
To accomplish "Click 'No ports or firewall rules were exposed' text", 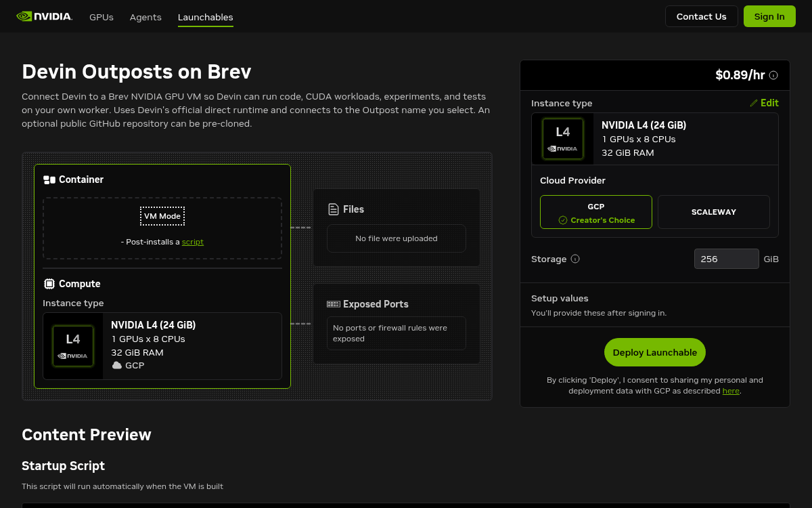I will [x=390, y=333].
